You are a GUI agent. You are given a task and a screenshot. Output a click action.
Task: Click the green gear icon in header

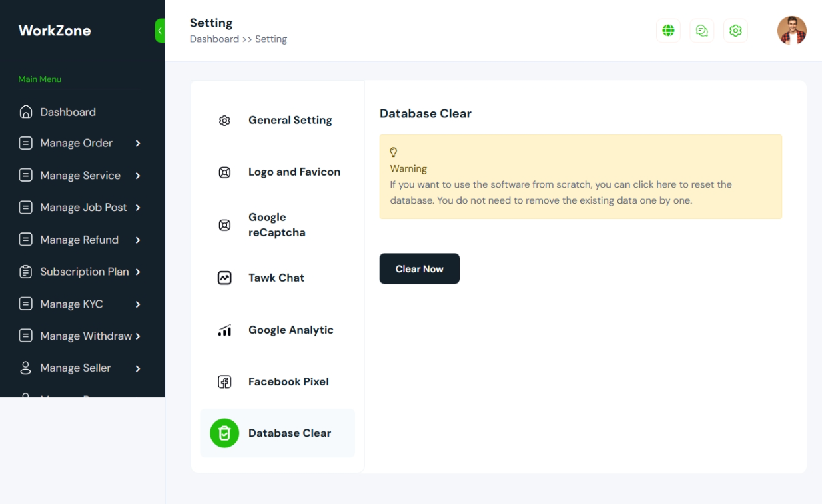point(735,31)
